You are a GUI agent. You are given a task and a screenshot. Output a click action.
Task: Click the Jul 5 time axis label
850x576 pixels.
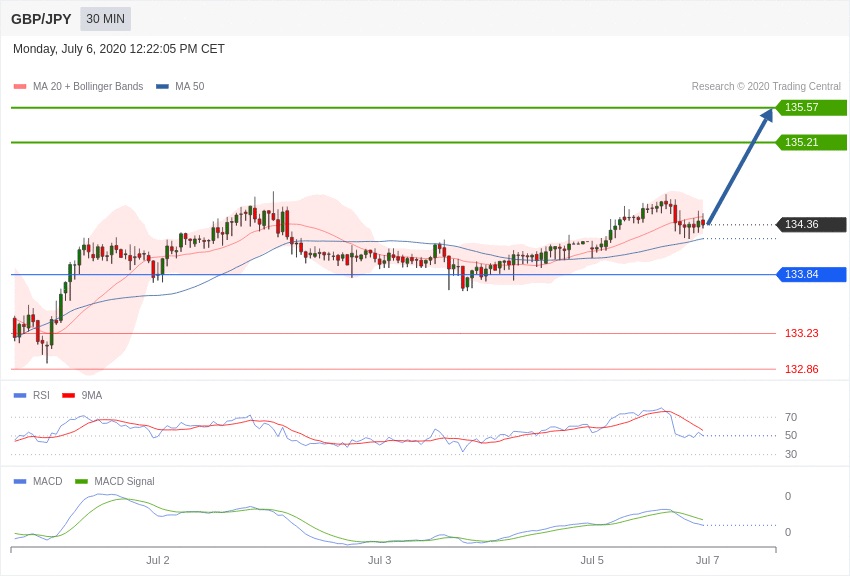click(592, 560)
